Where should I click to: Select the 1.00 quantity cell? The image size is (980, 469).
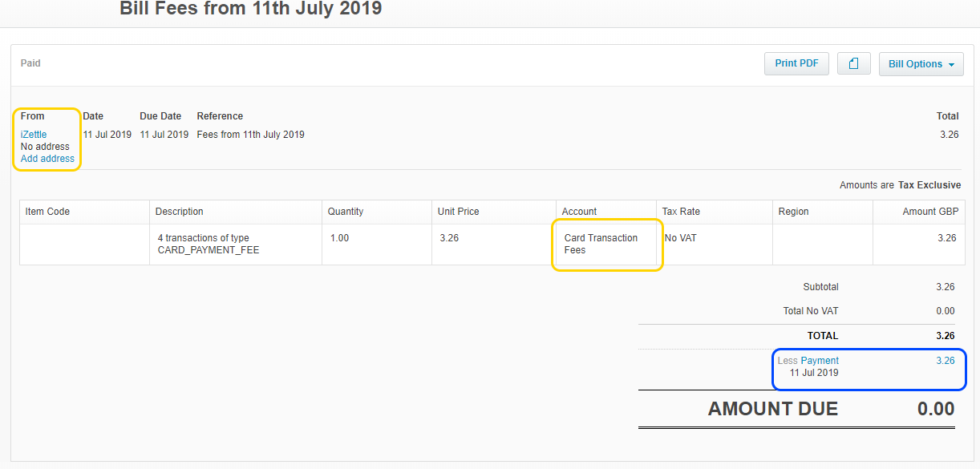tap(339, 238)
